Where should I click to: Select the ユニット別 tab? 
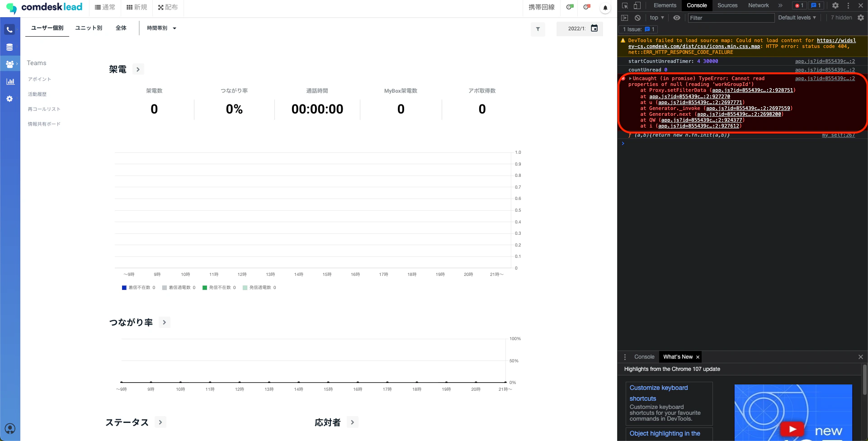[x=89, y=28]
